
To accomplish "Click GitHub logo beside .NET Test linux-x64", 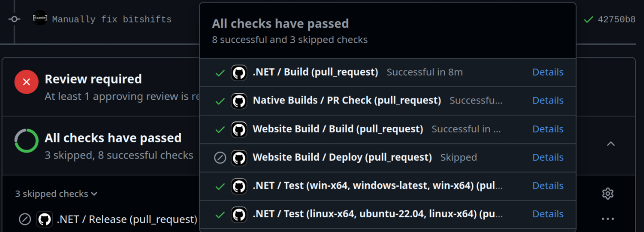I will click(x=239, y=214).
